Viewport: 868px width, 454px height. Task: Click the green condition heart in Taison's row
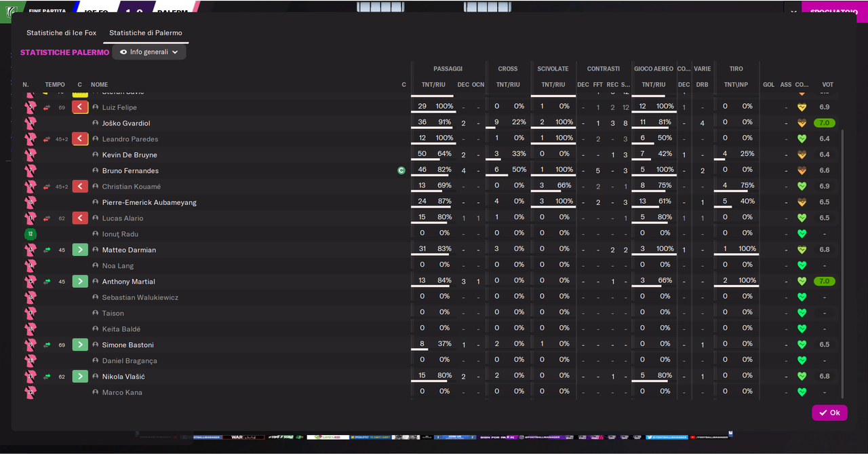802,313
